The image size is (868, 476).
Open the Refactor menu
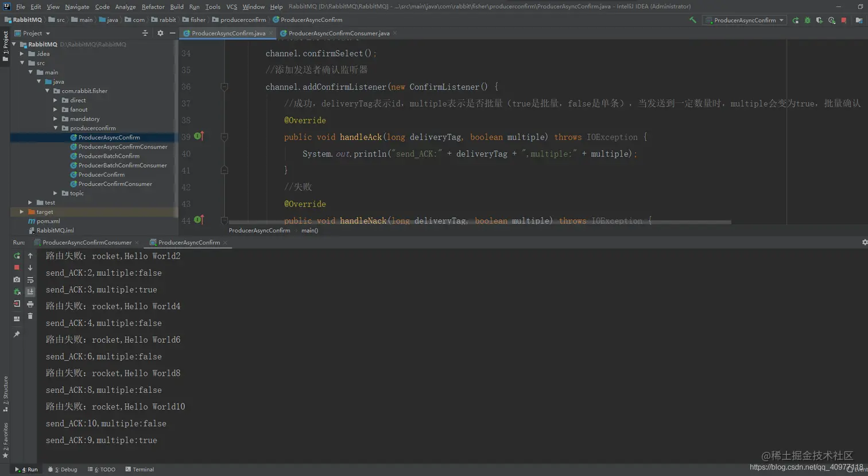click(x=153, y=7)
